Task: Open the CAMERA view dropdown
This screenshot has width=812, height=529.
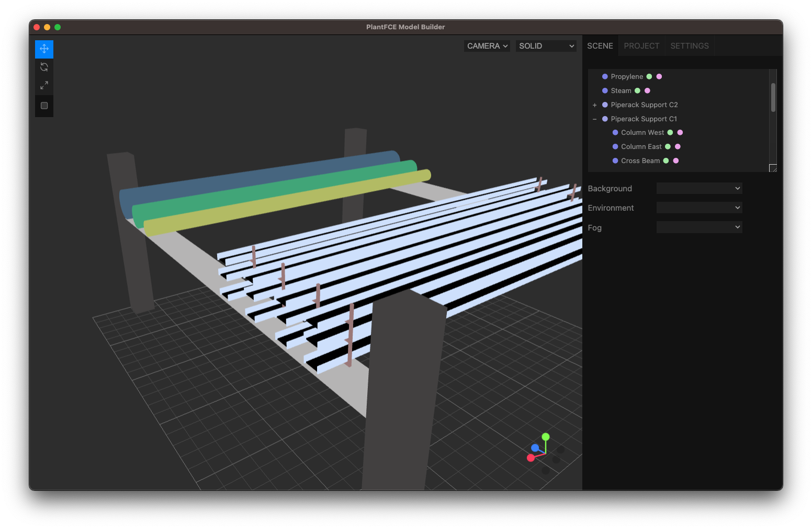Action: [x=486, y=45]
